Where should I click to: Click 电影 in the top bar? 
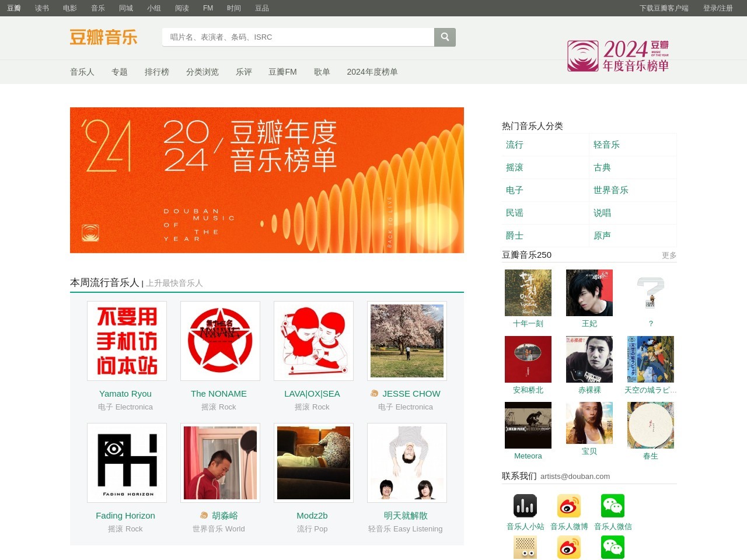[x=70, y=8]
